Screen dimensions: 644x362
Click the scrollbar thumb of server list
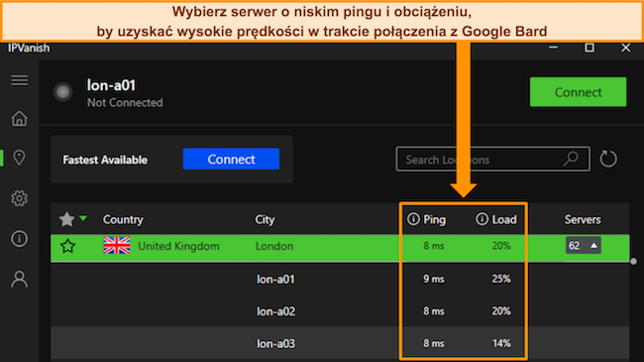(634, 261)
